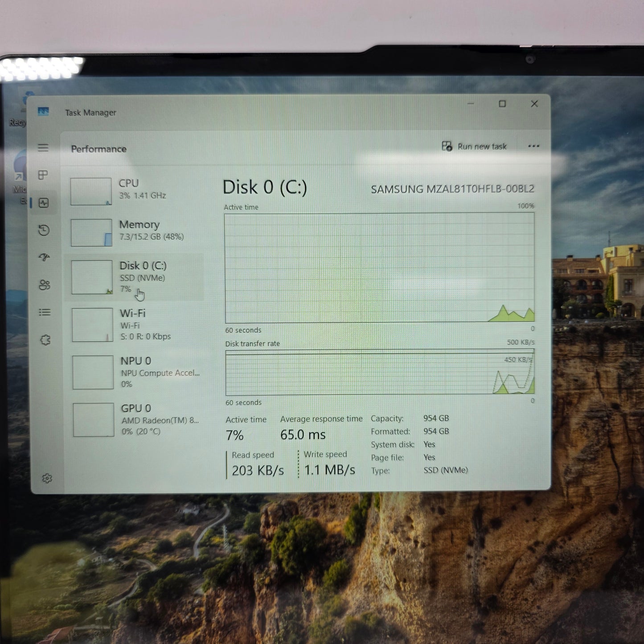Click the 1.1 MB/s write speed value

(x=330, y=470)
